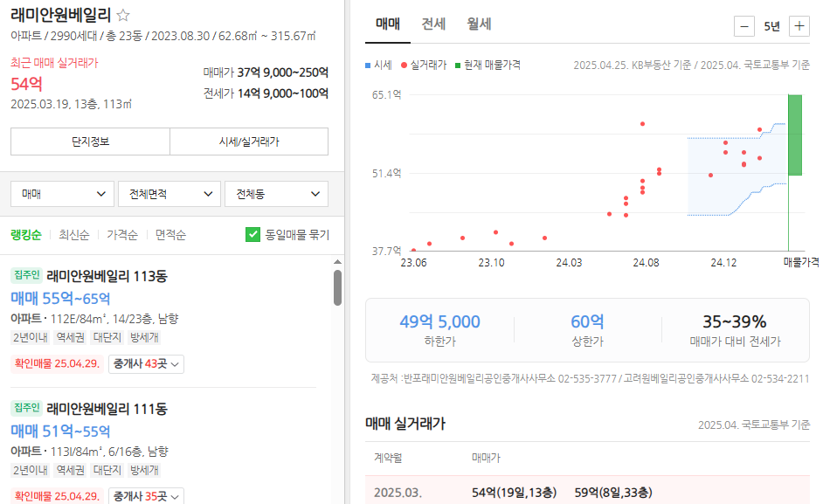Open the 래미안원베일리 113동 listing title

point(107,276)
